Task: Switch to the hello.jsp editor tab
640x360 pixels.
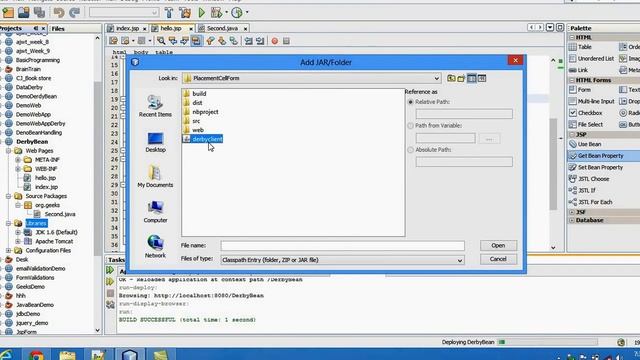Action: coord(171,28)
